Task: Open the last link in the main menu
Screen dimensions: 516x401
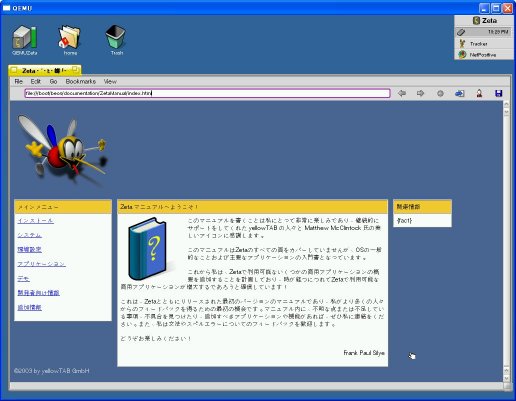Action: pos(29,307)
